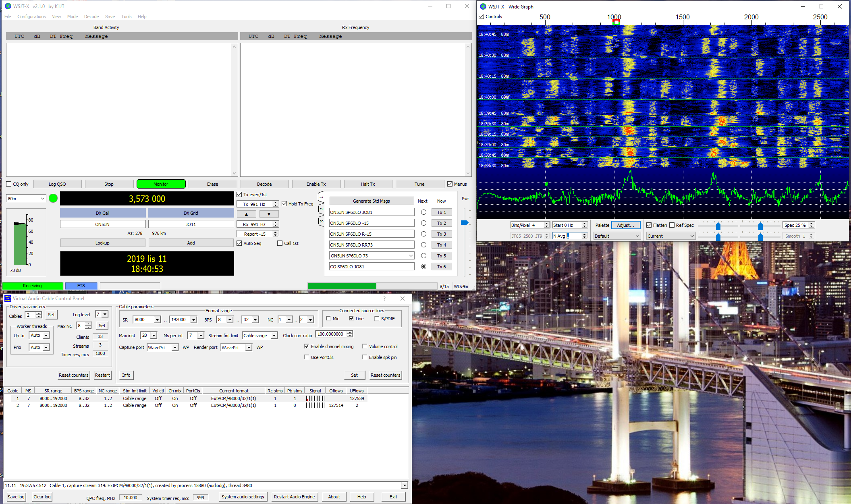Click the WSJT-X globe title icon
Screen dimensions: 851x504
[x=8, y=6]
